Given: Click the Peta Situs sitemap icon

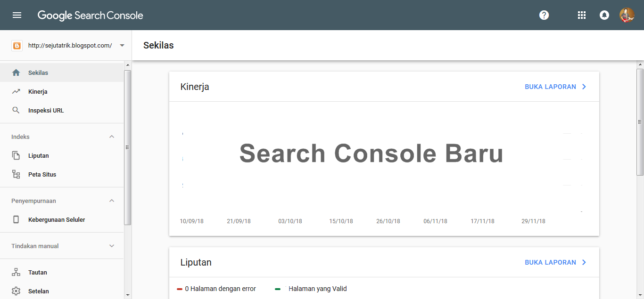Looking at the screenshot, I should coord(16,174).
